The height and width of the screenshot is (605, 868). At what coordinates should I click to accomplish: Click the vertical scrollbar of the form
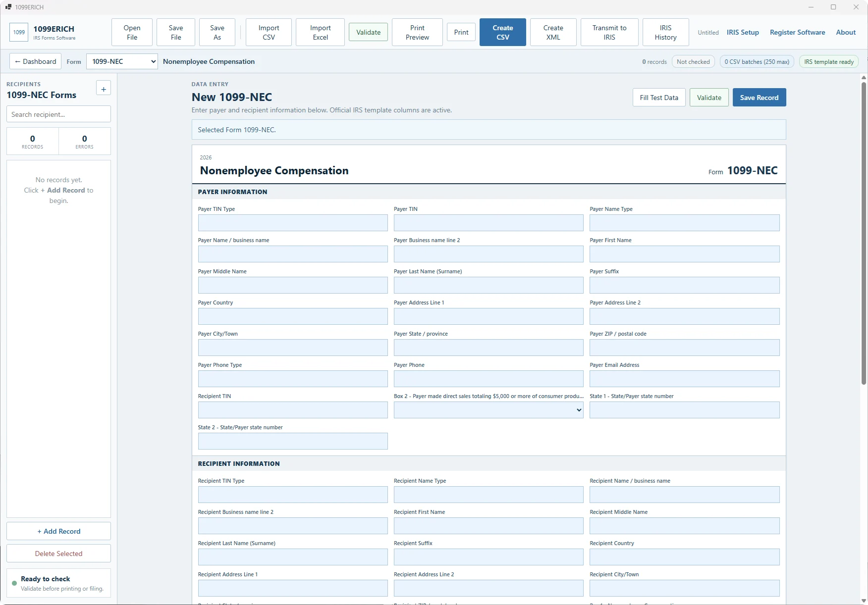(x=864, y=233)
